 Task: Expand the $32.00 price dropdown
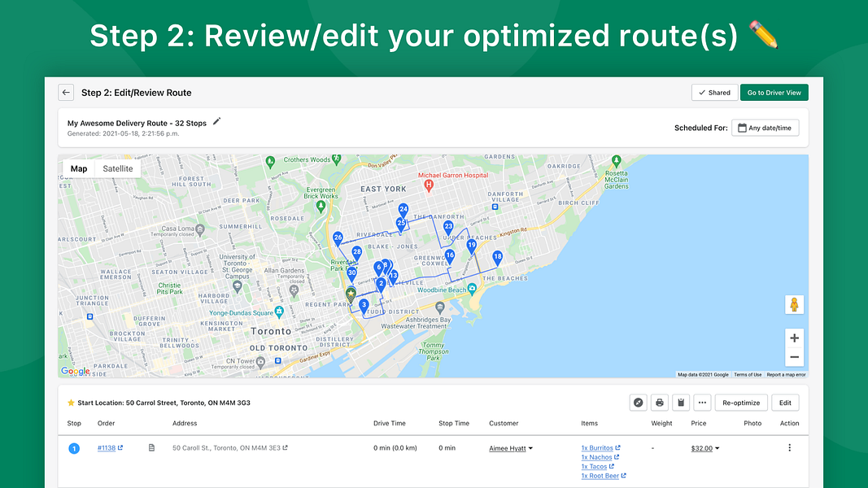click(x=704, y=449)
